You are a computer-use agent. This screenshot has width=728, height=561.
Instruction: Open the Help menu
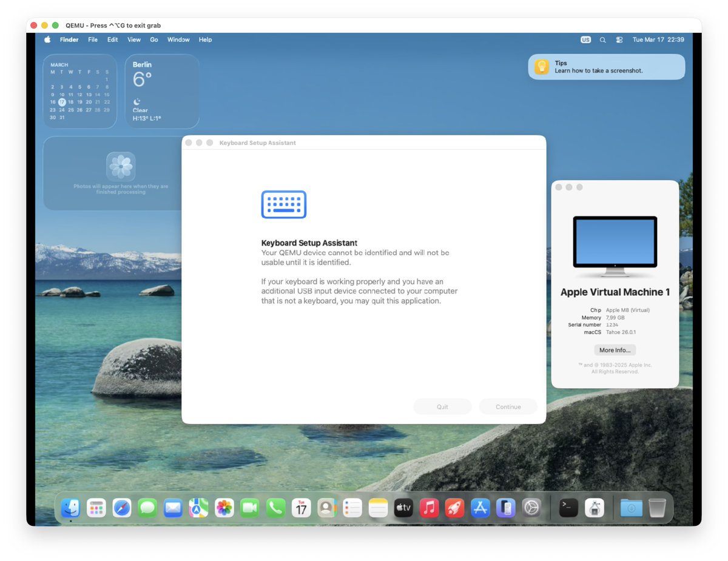coord(206,39)
